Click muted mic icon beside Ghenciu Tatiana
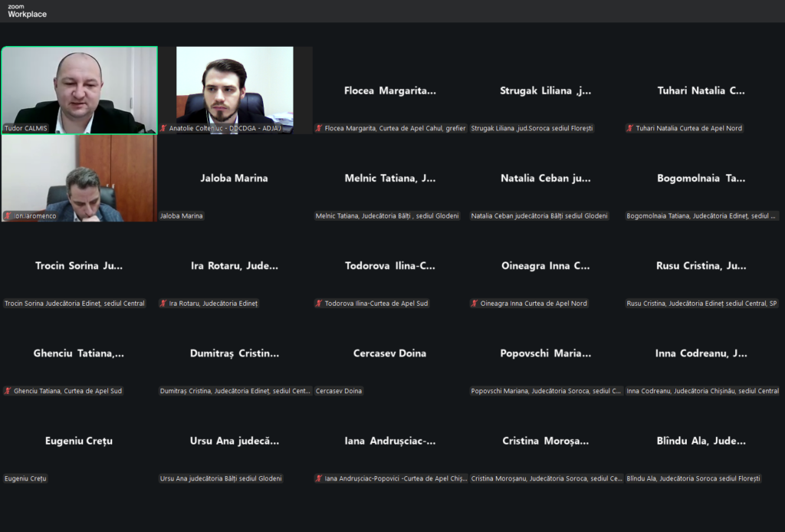This screenshot has height=532, width=785. [x=8, y=391]
